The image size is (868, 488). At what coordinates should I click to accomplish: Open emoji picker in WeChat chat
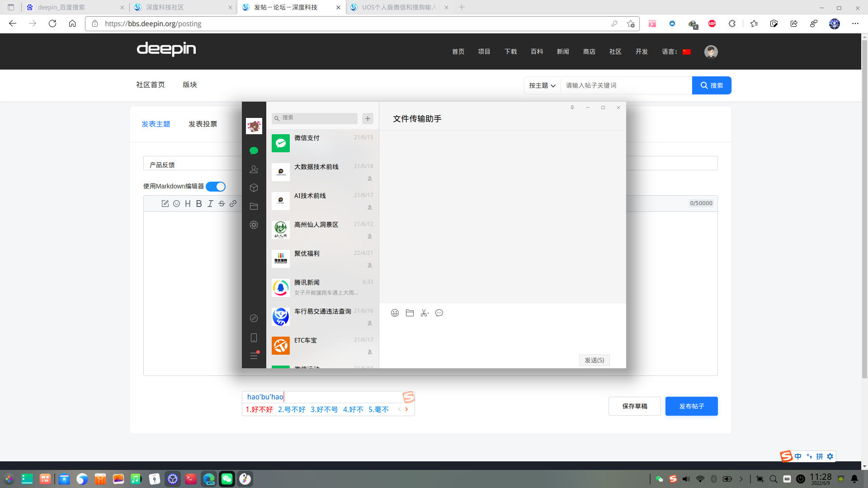coord(395,313)
